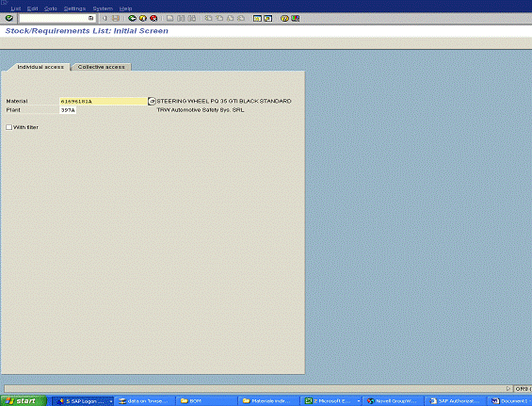The image size is (532, 406).
Task: Click the yellow Exit icon
Action: click(x=143, y=18)
